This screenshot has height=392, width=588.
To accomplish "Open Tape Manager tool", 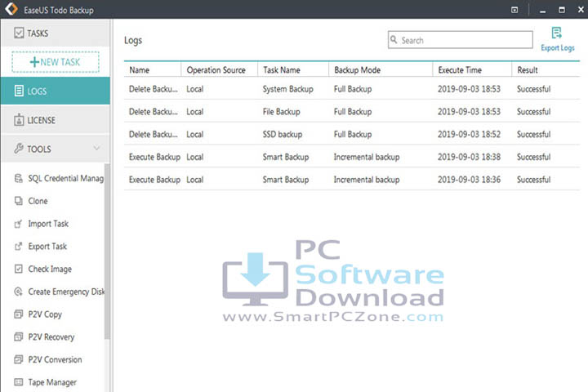I will pyautogui.click(x=52, y=382).
